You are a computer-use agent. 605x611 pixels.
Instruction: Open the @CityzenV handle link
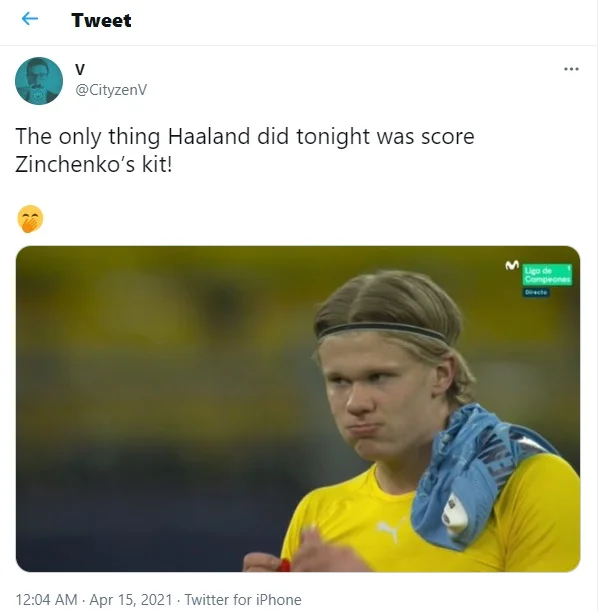click(111, 89)
